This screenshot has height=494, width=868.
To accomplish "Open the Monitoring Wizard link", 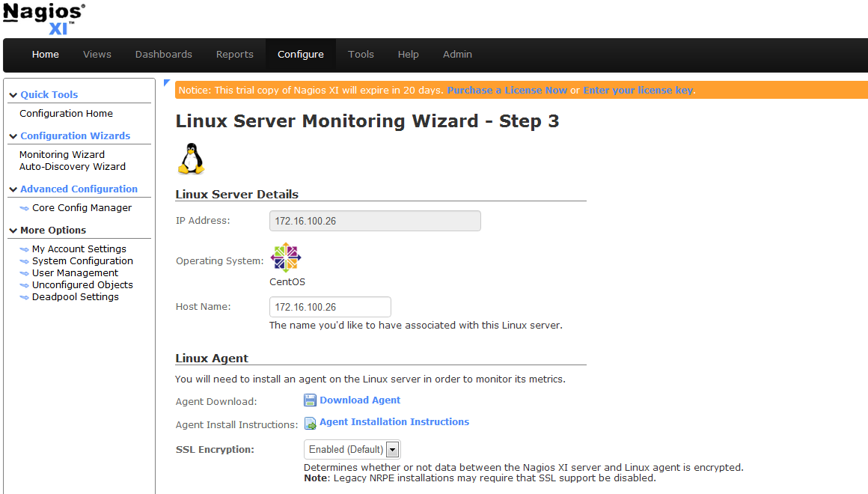I will [x=62, y=154].
